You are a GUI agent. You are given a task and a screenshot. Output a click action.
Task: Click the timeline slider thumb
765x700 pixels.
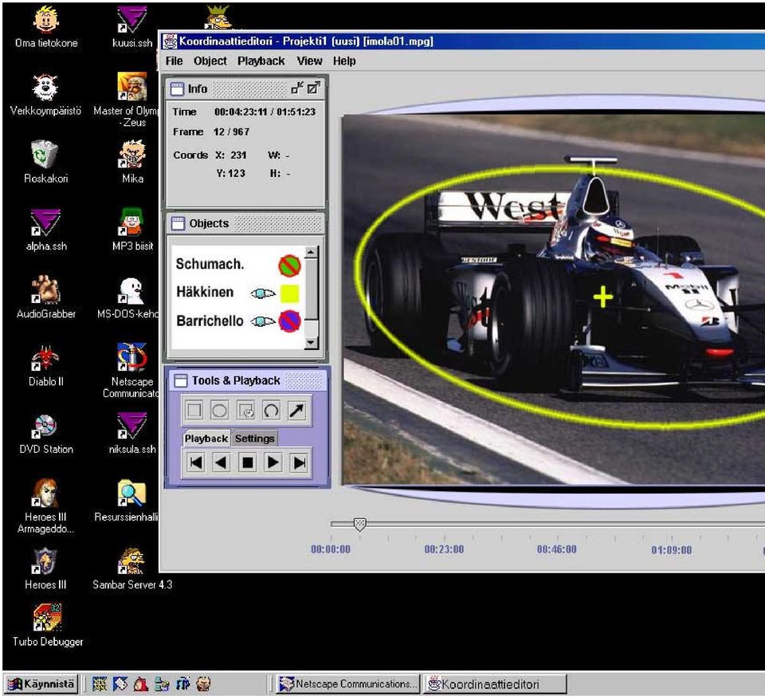(x=359, y=525)
